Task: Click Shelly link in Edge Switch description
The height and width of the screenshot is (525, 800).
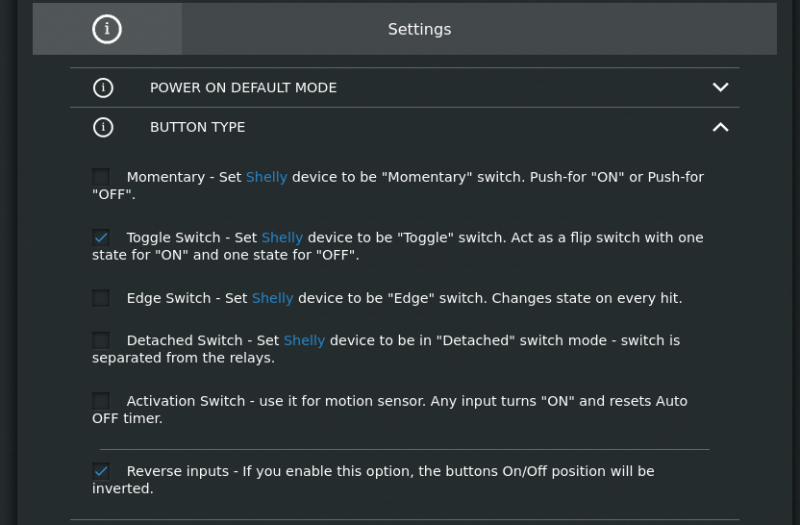Action: pyautogui.click(x=272, y=298)
